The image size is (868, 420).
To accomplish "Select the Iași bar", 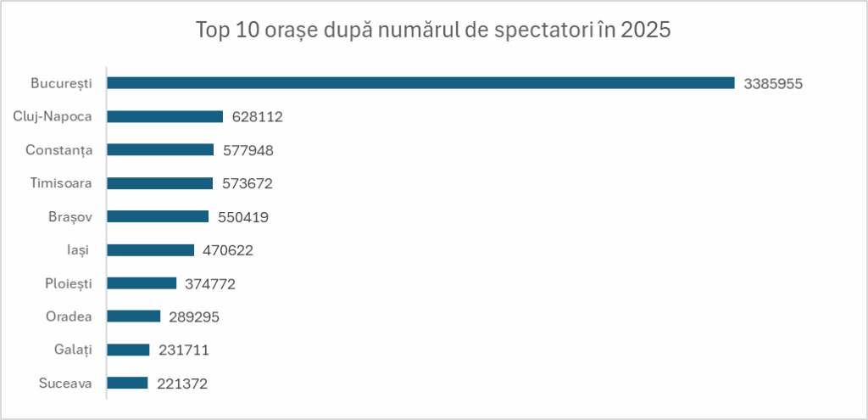I will point(151,250).
